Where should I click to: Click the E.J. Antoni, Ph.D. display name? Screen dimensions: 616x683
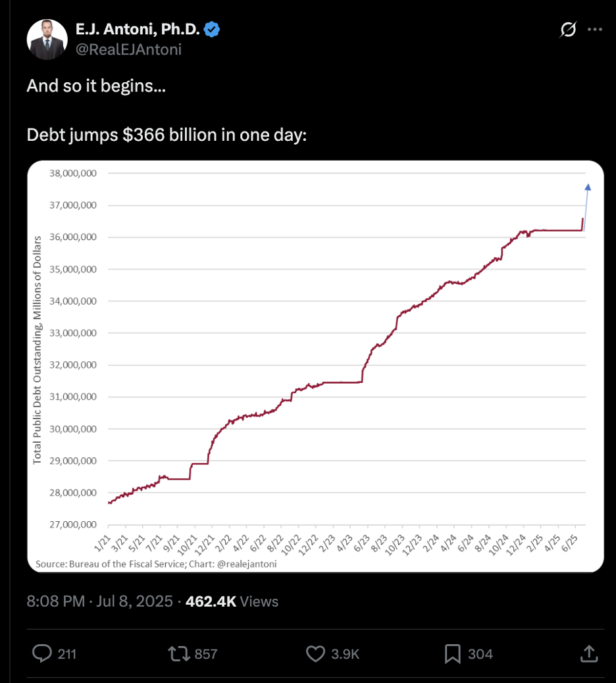138,29
